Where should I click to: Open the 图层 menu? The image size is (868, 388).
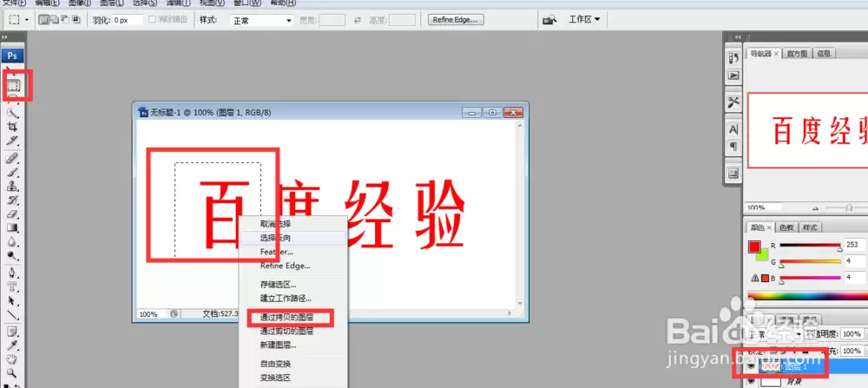coord(112,3)
